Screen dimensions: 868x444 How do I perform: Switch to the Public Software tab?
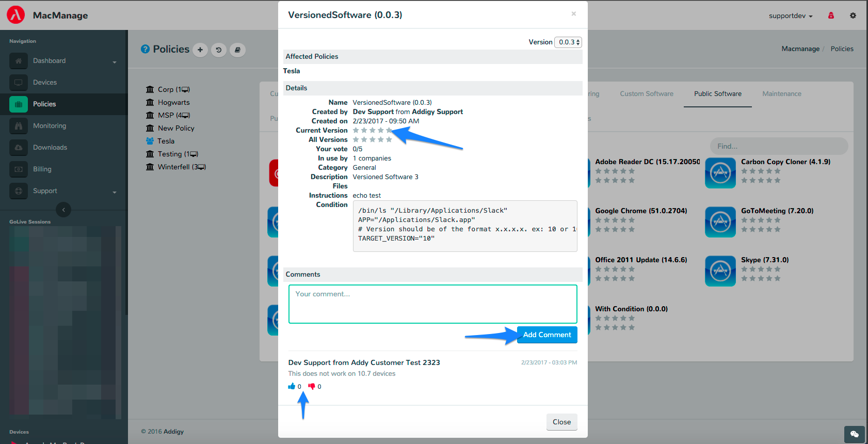click(x=717, y=94)
